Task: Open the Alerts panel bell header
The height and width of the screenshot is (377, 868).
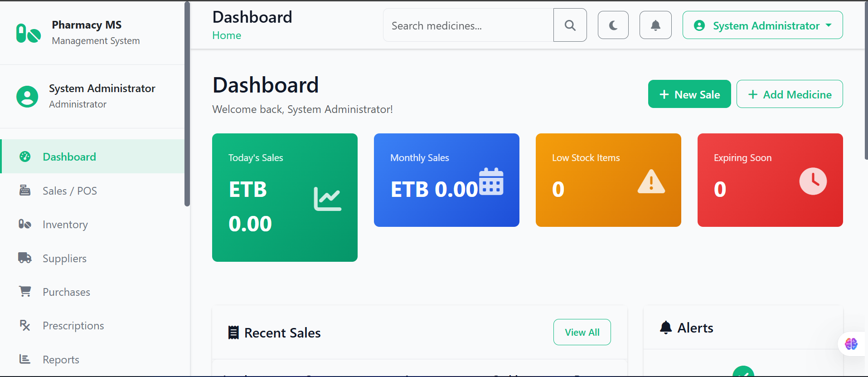Action: coord(666,328)
